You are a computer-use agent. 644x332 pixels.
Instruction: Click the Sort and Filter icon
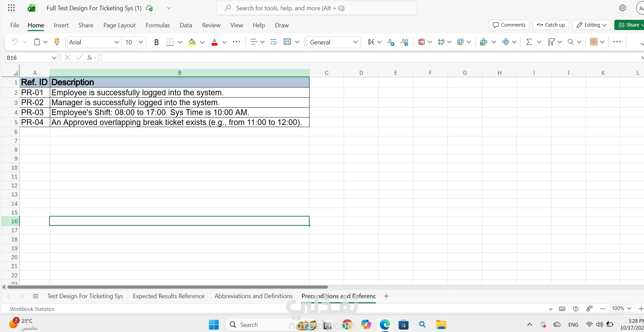coord(551,42)
